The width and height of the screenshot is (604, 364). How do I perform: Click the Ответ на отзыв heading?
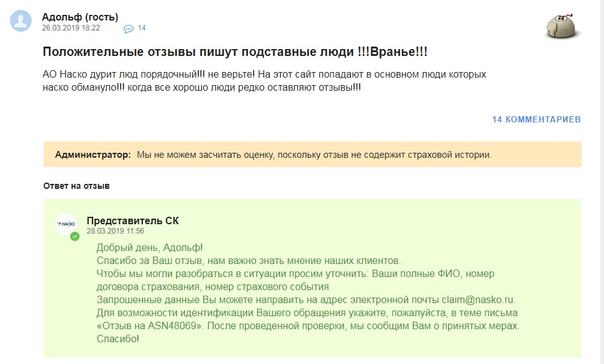click(x=76, y=186)
